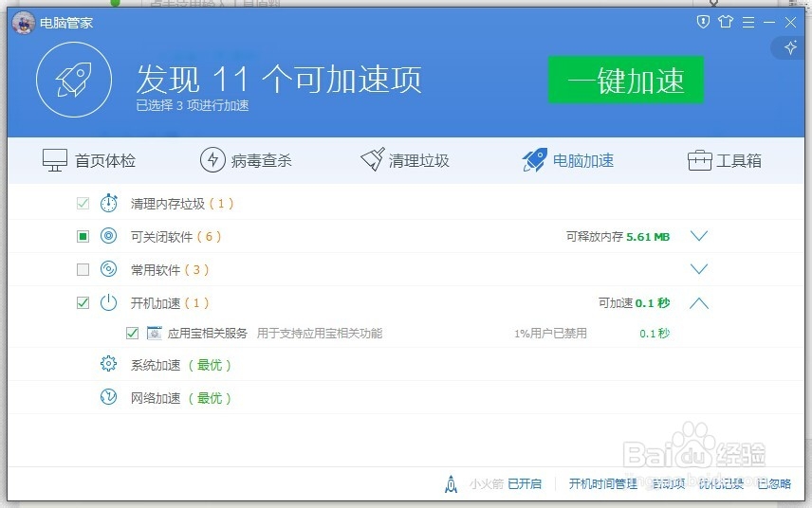Check the 常用软件 checkbox

pyautogui.click(x=83, y=269)
